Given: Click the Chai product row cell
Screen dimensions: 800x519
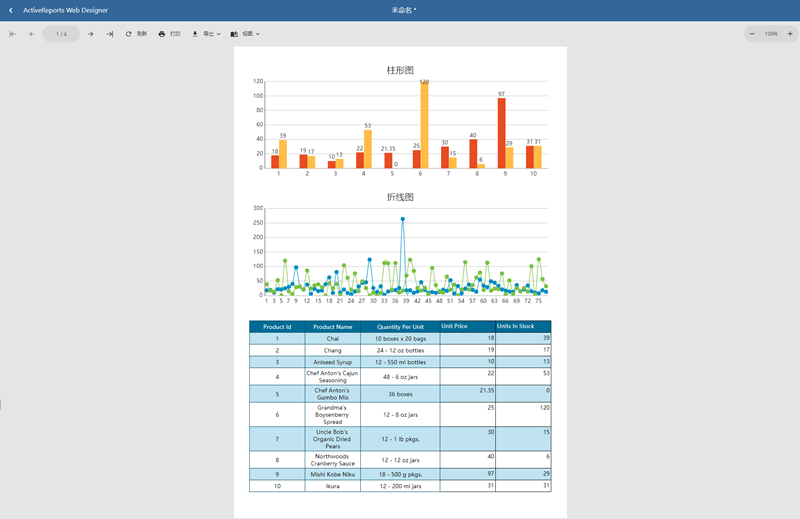Looking at the screenshot, I should [x=332, y=339].
